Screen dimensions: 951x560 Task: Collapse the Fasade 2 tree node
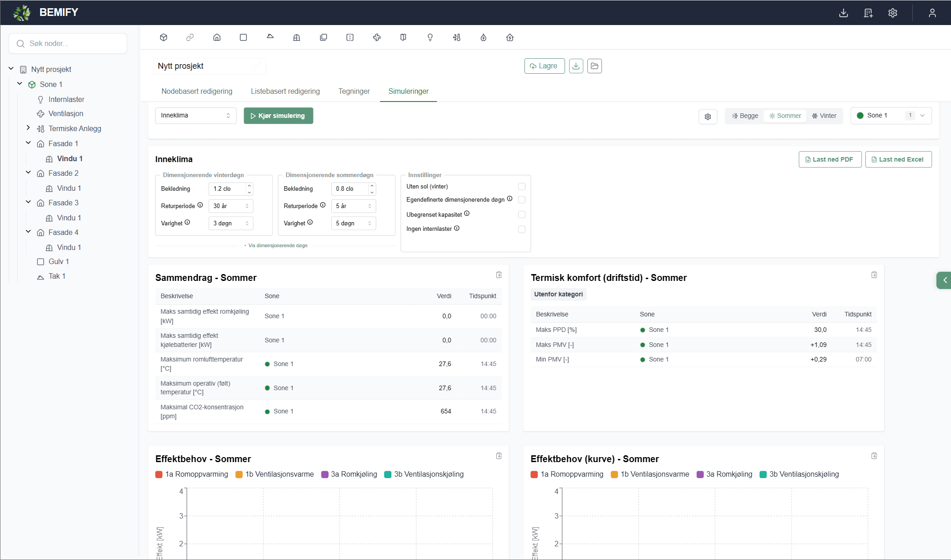click(x=28, y=173)
